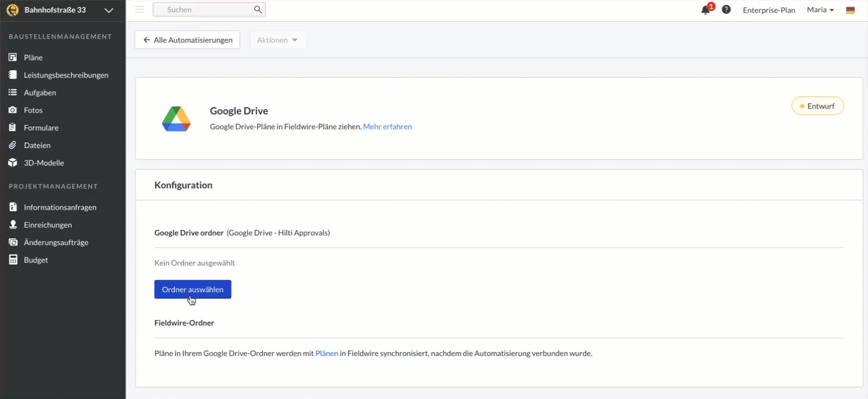
Task: Click the Google Drive heading text
Action: (239, 111)
